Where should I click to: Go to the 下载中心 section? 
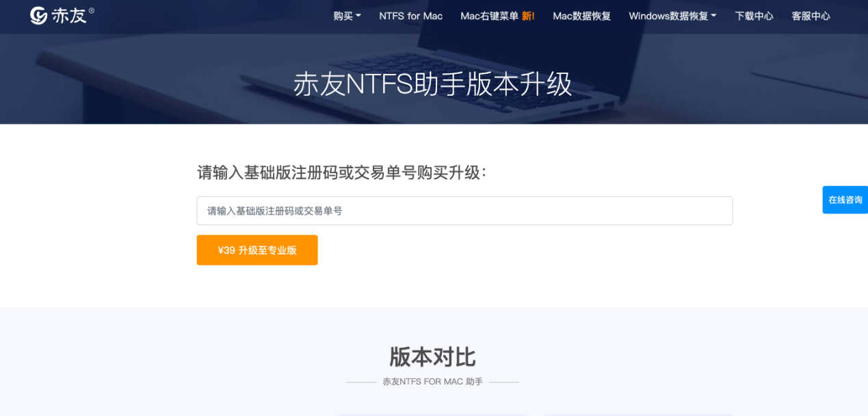(754, 16)
